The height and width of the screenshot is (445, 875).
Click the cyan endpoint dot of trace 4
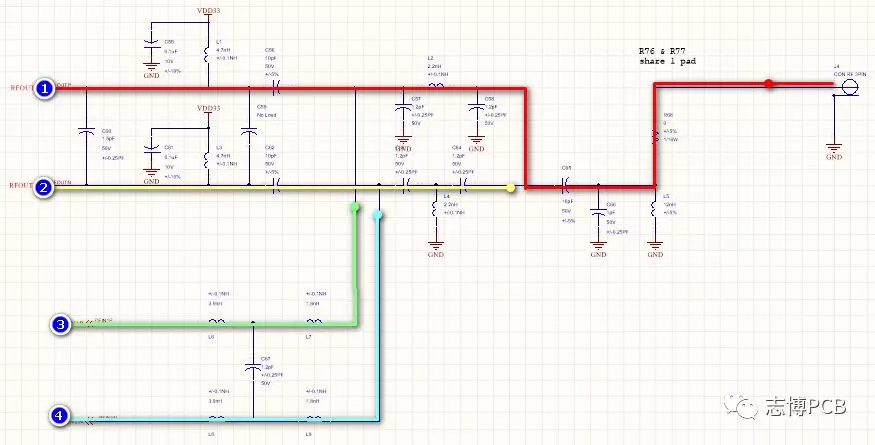click(378, 214)
